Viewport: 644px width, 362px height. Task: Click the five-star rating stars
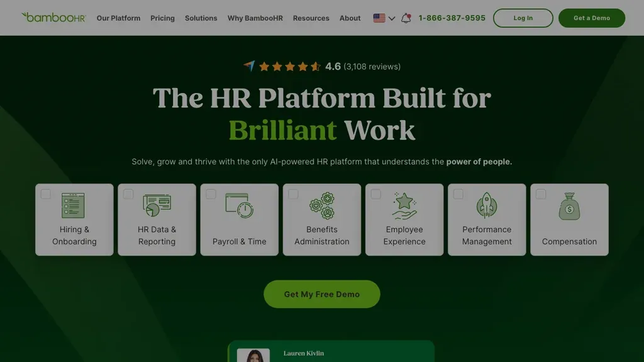point(290,67)
